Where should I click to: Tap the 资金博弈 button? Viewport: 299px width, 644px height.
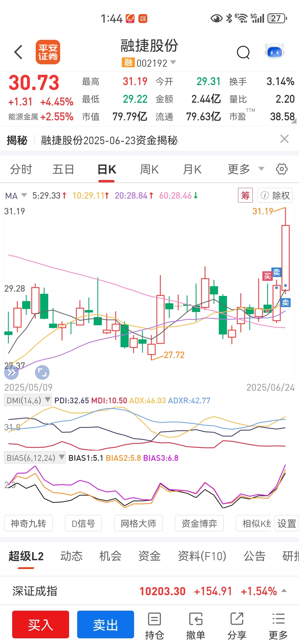pos(199,523)
